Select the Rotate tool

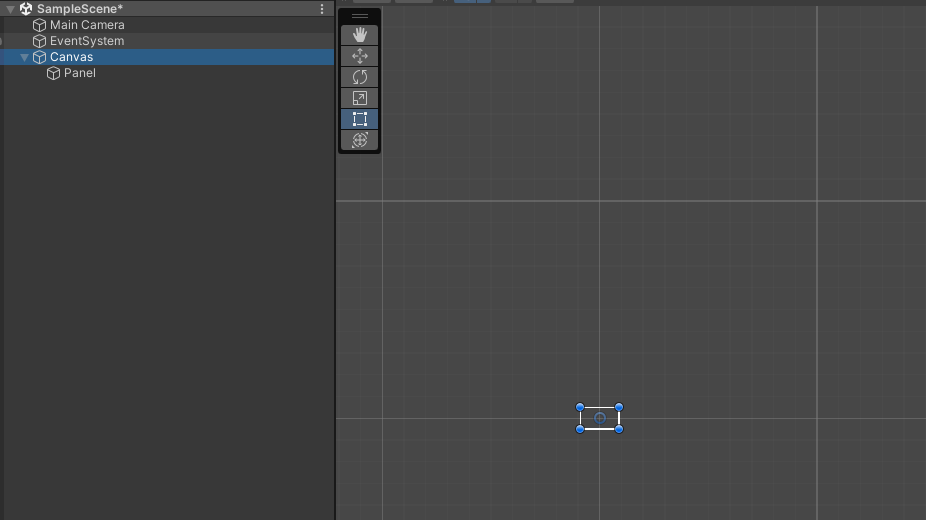[x=360, y=77]
